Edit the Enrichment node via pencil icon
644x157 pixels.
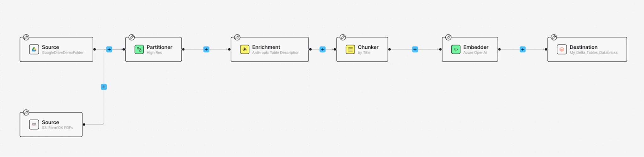(237, 37)
